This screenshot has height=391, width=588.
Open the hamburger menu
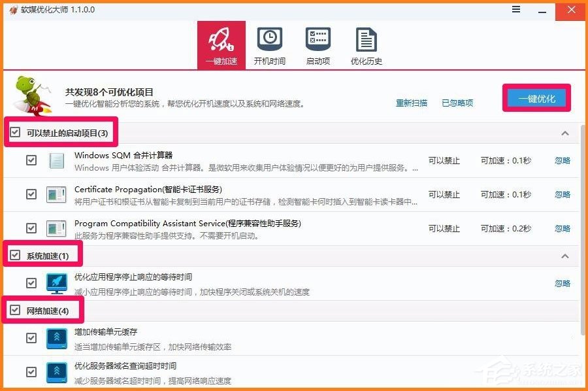click(x=515, y=10)
